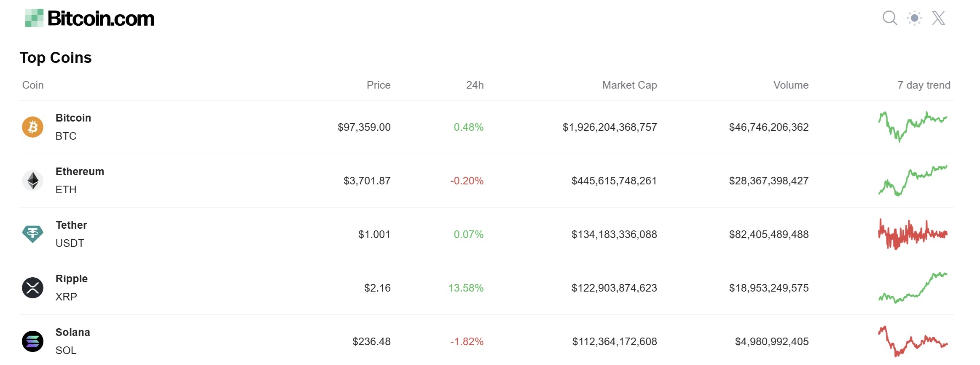The image size is (980, 365).
Task: Click the Ethereum diamond icon
Action: (x=32, y=181)
